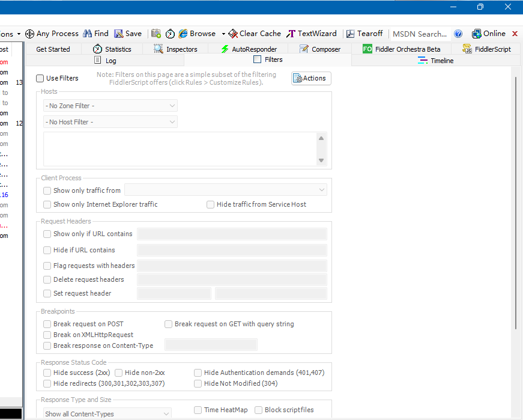Switch to the Composer tab
The width and height of the screenshot is (523, 420).
[320, 49]
